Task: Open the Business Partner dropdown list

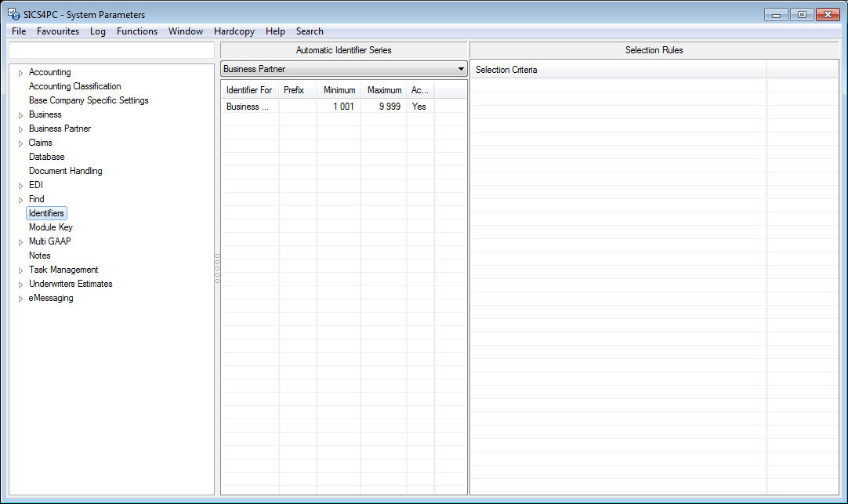Action: click(460, 69)
